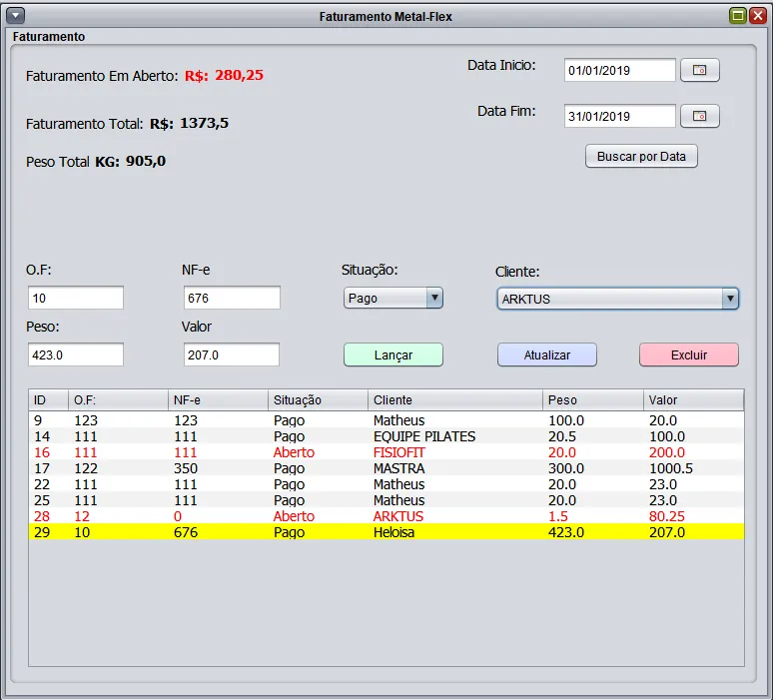
Task: Focus the NF-e input field
Action: click(232, 298)
